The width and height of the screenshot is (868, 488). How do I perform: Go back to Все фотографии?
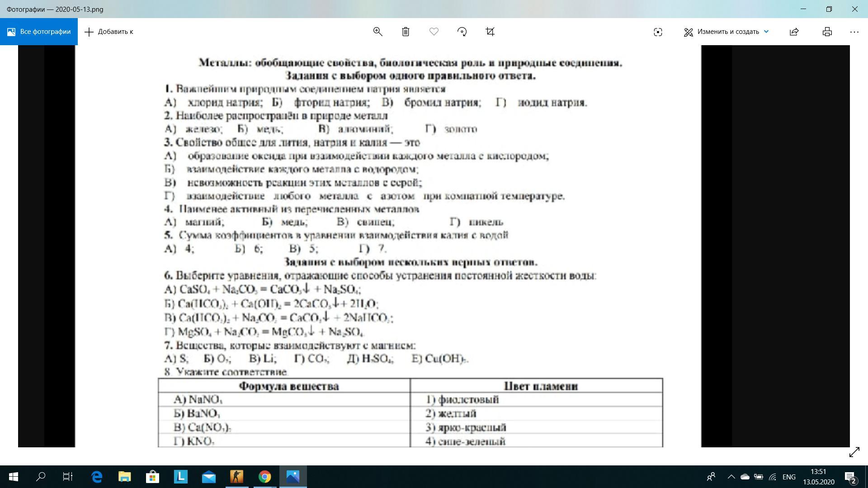coord(39,32)
